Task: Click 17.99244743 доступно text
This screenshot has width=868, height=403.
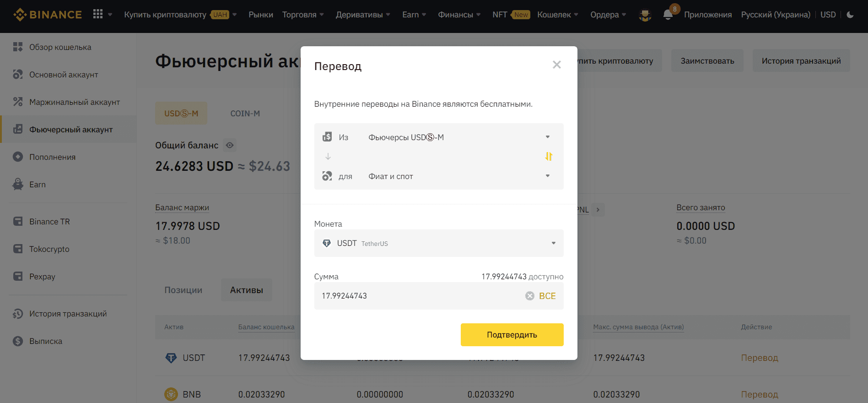Action: click(523, 277)
